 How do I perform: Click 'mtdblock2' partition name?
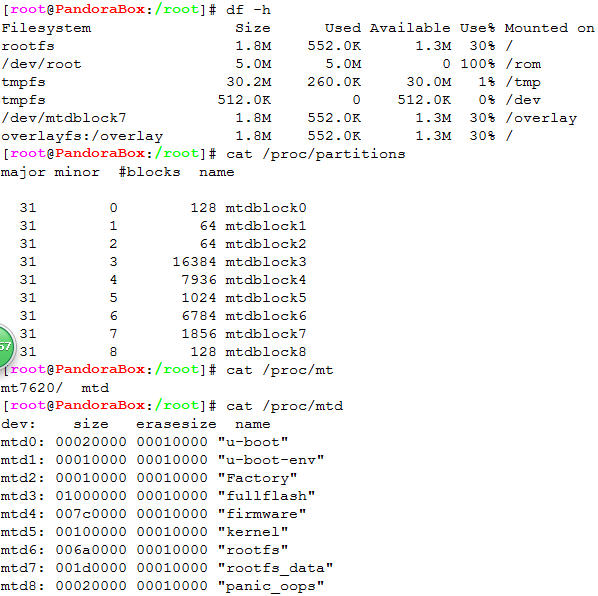pyautogui.click(x=266, y=244)
